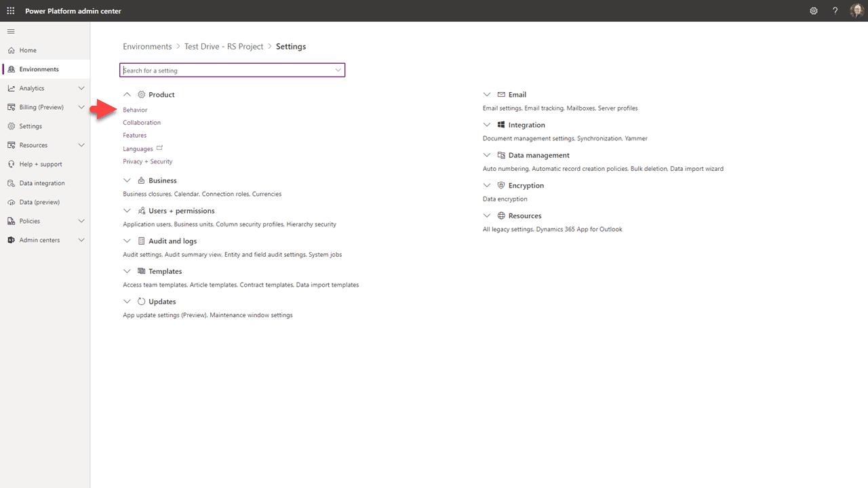
Task: Expand the Email settings section
Action: [x=486, y=94]
